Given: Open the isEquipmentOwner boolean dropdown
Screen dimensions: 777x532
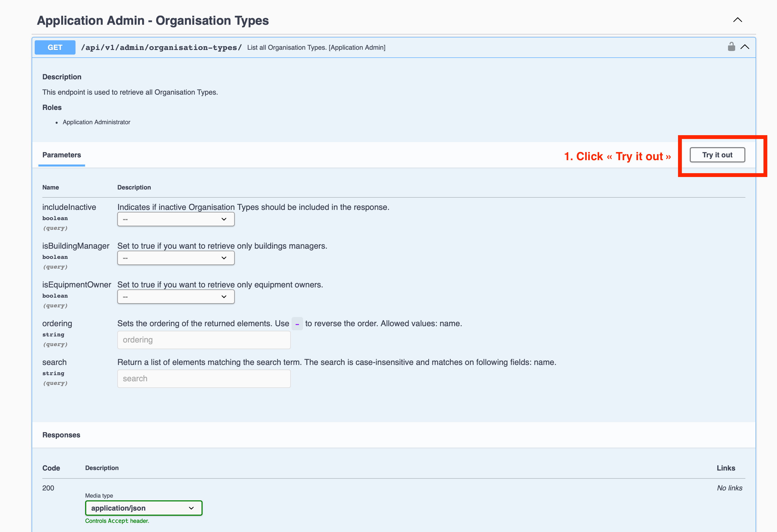Looking at the screenshot, I should point(176,297).
